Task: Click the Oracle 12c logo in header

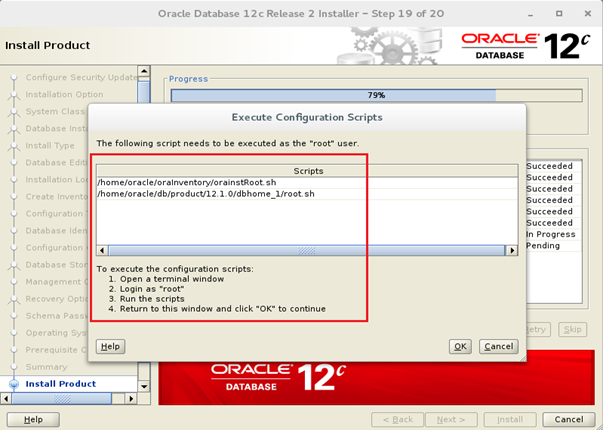Action: pos(525,46)
